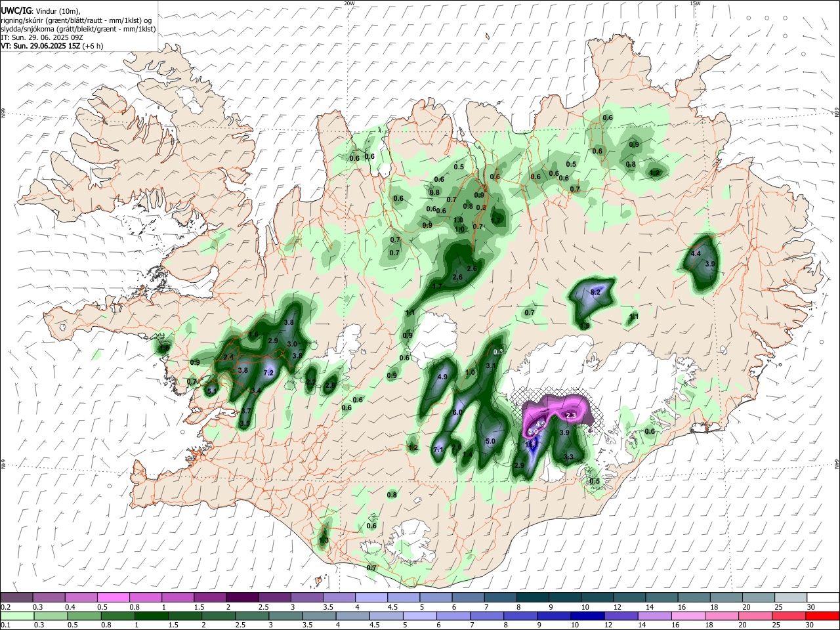Select the grey-purple 0.2–0.3 snow legend swatch
This screenshot has height=630, width=840.
(x=16, y=598)
